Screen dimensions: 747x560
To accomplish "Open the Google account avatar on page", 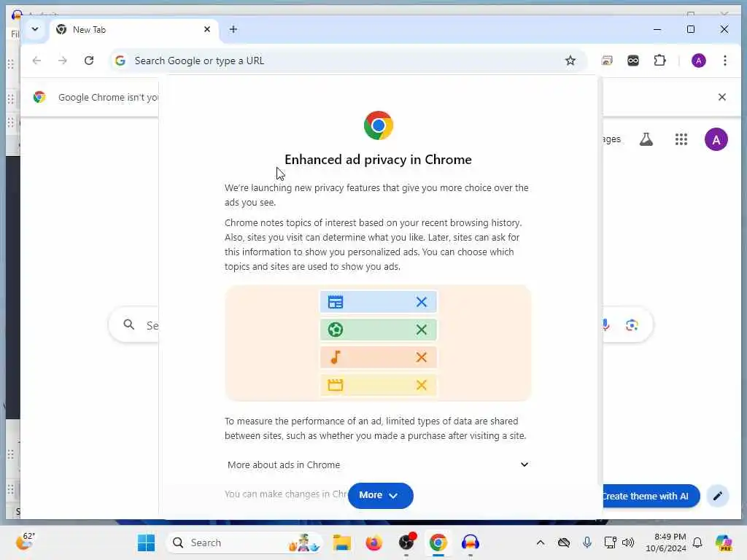I will (x=716, y=139).
